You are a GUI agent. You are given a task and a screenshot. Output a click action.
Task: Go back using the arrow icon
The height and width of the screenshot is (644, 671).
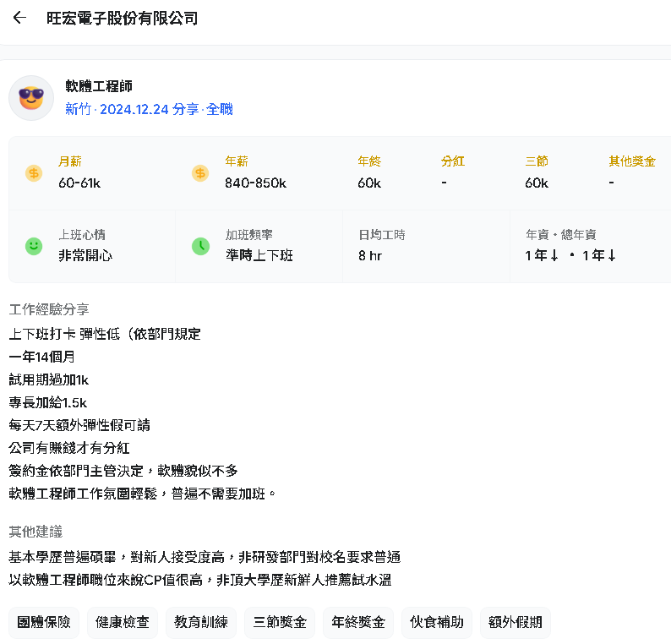coord(19,18)
